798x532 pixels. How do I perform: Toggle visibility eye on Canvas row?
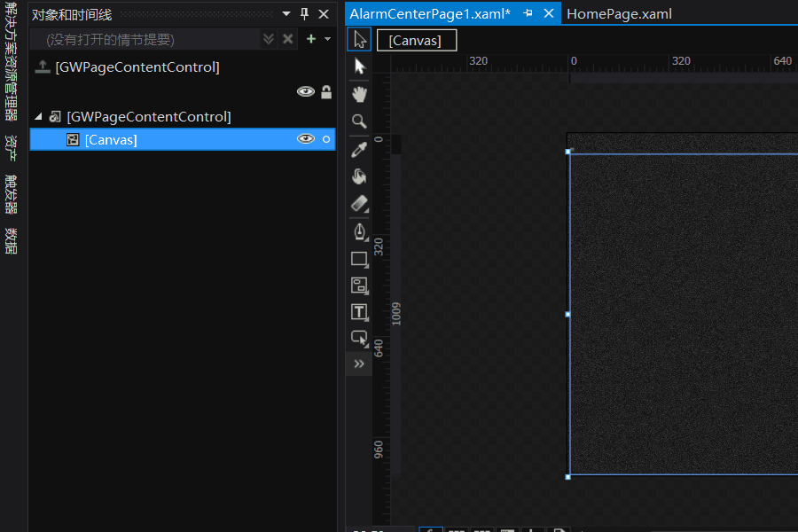click(x=306, y=139)
